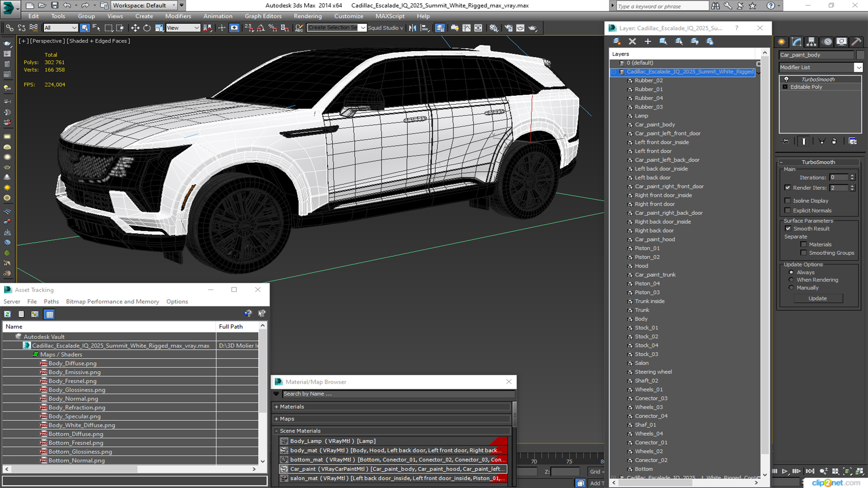868x488 pixels.
Task: Click Remove modifier from the stack icon
Action: click(x=834, y=141)
